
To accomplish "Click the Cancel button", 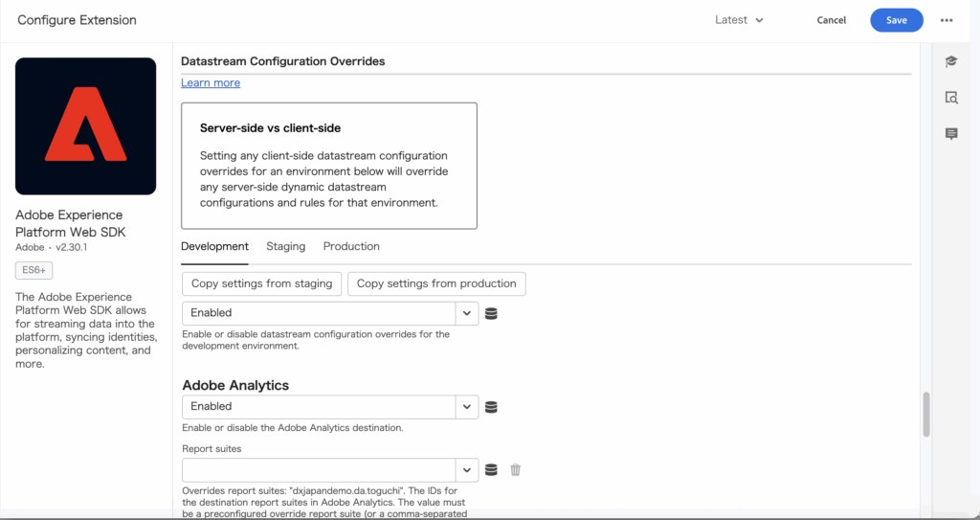I will (x=832, y=20).
